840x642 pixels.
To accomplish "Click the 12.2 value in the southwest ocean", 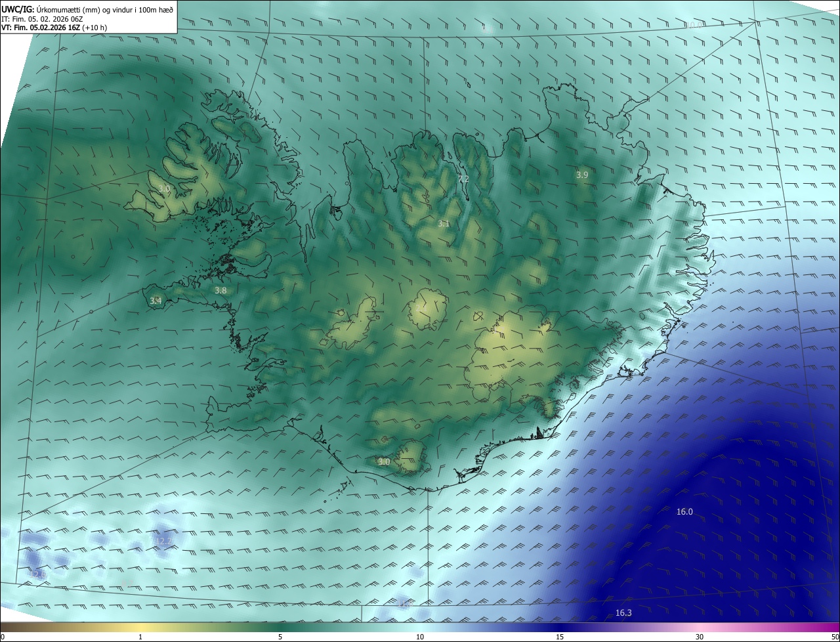I will pos(163,542).
